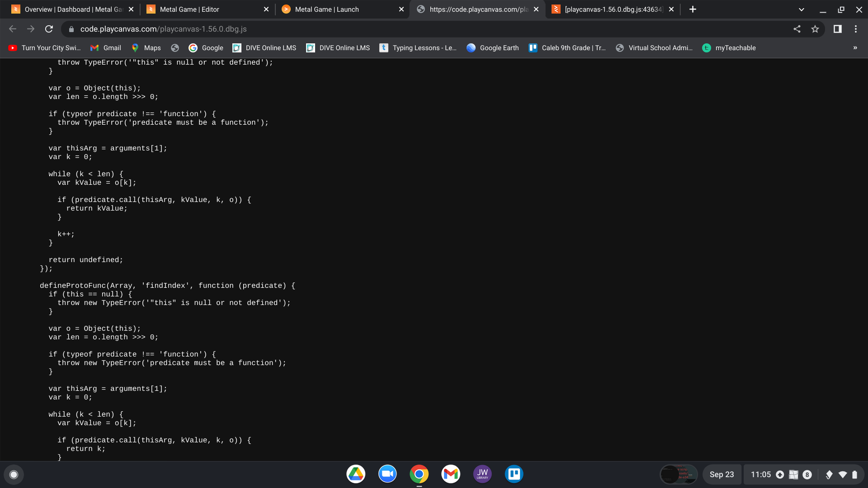Expand the tab search dropdown

tap(801, 9)
